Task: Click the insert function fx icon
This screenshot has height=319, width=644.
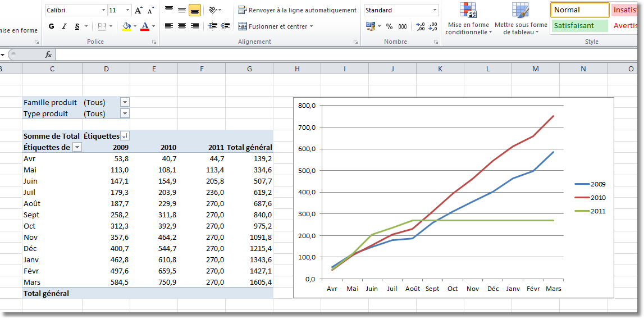Action: [48, 54]
